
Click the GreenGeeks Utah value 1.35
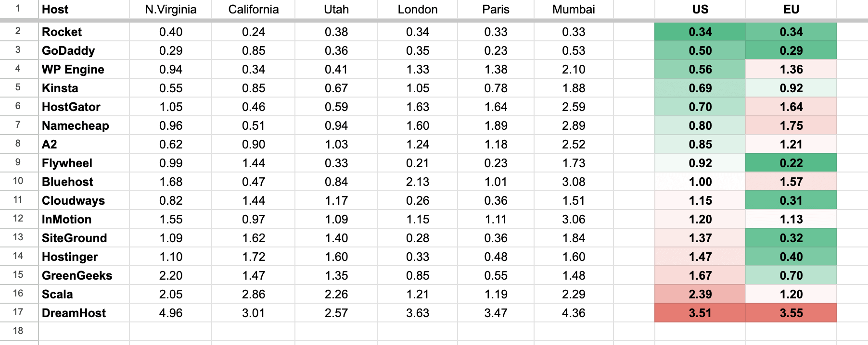click(336, 275)
